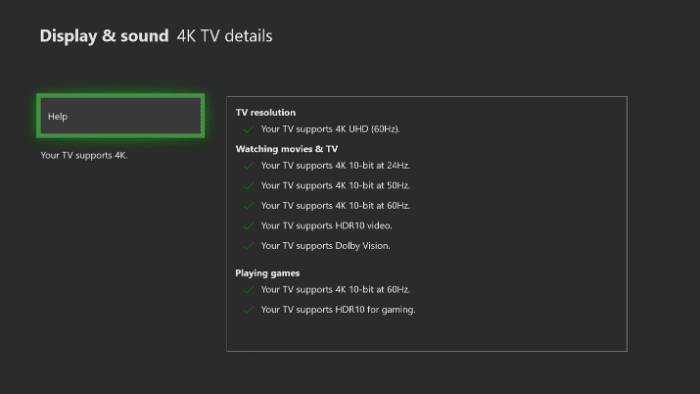Click the TV resolution section heading

point(266,112)
